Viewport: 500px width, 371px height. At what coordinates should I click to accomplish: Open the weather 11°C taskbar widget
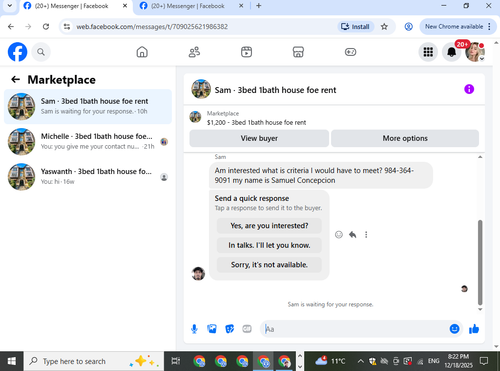tap(330, 361)
